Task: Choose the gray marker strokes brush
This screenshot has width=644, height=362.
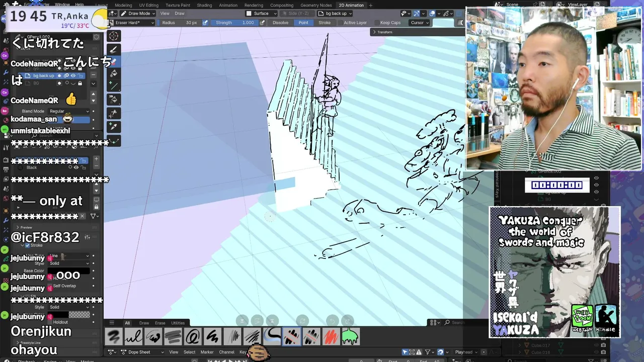Action: click(x=173, y=336)
